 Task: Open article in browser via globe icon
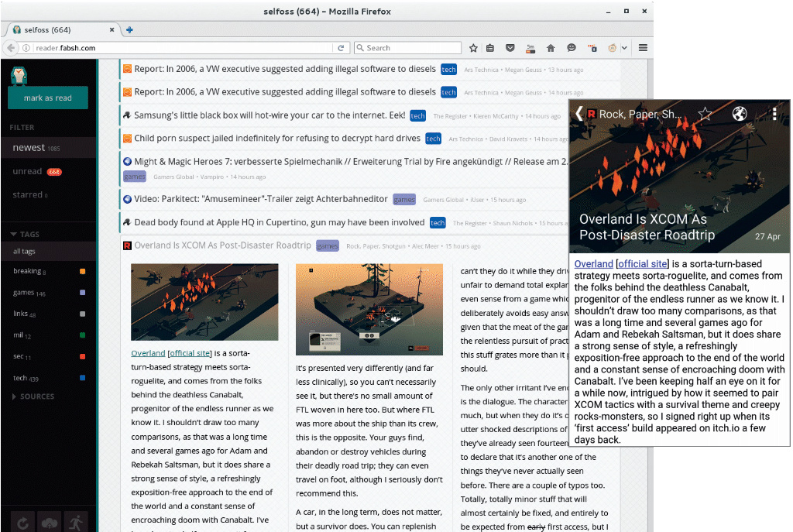coord(740,114)
